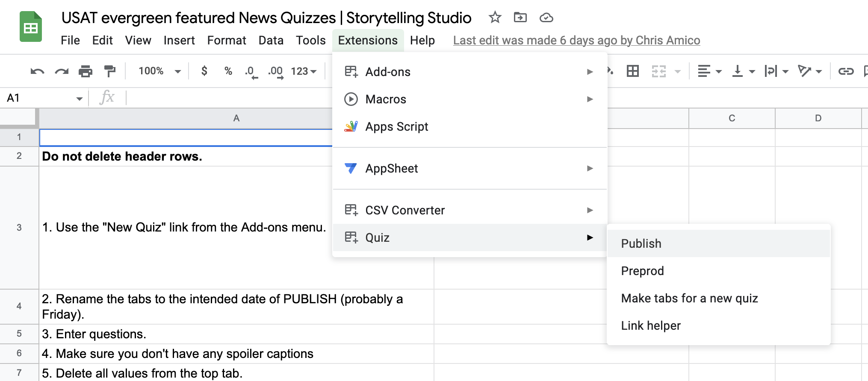Choose Preprod from Quiz submenu
This screenshot has width=868, height=381.
[x=718, y=271]
